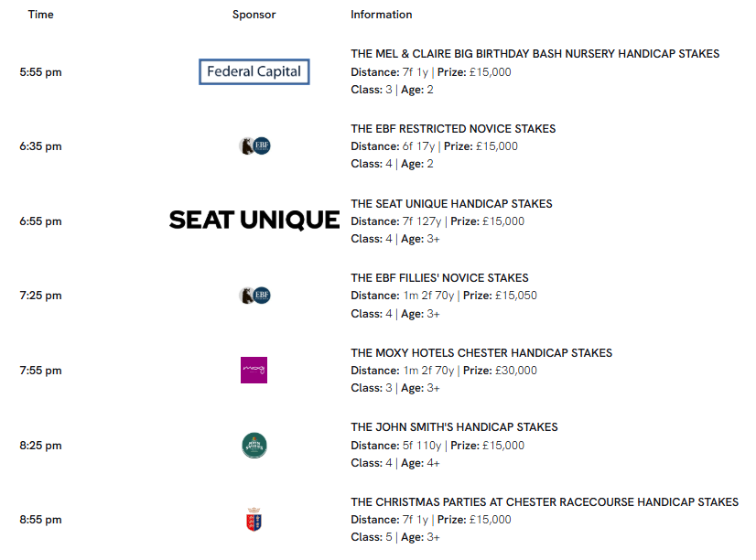
Task: Select the 8:55 pm race time
Action: click(40, 520)
